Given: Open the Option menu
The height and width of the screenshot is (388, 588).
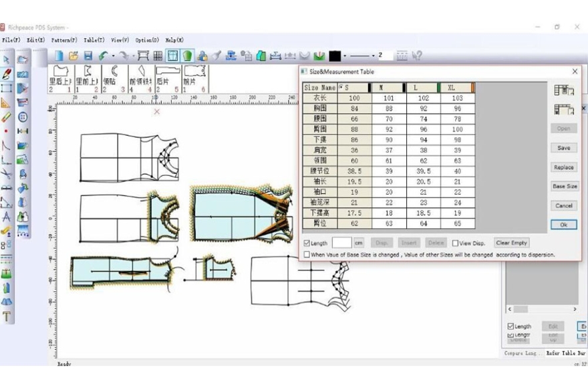Looking at the screenshot, I should coord(147,40).
